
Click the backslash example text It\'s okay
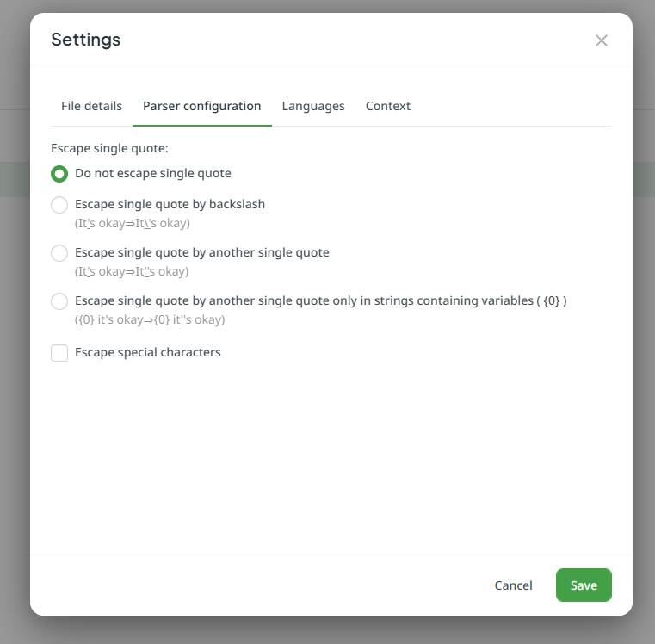pyautogui.click(x=133, y=223)
